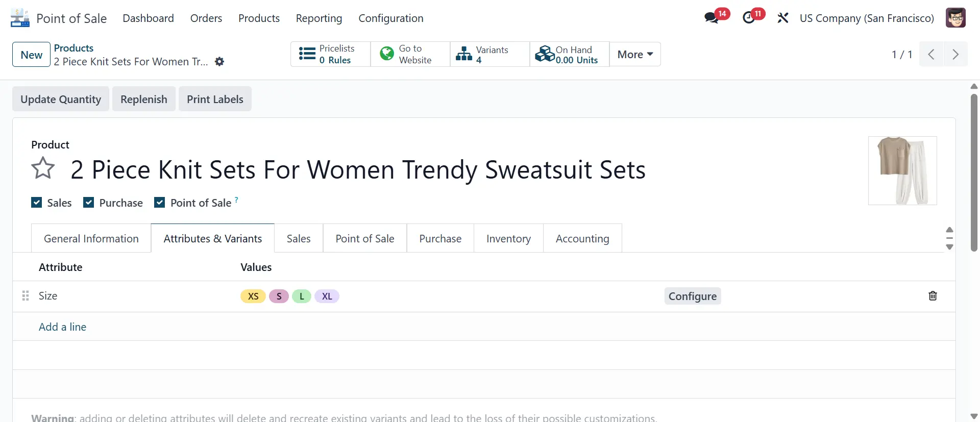Screen dimensions: 980x422
Task: Toggle the Purchase checkbox
Action: [x=89, y=203]
